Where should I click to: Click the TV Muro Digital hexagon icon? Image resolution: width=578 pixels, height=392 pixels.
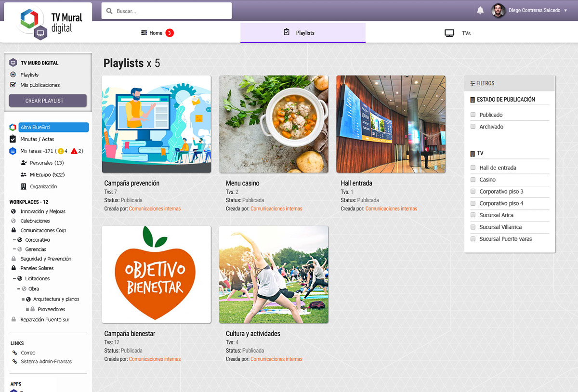tap(13, 63)
